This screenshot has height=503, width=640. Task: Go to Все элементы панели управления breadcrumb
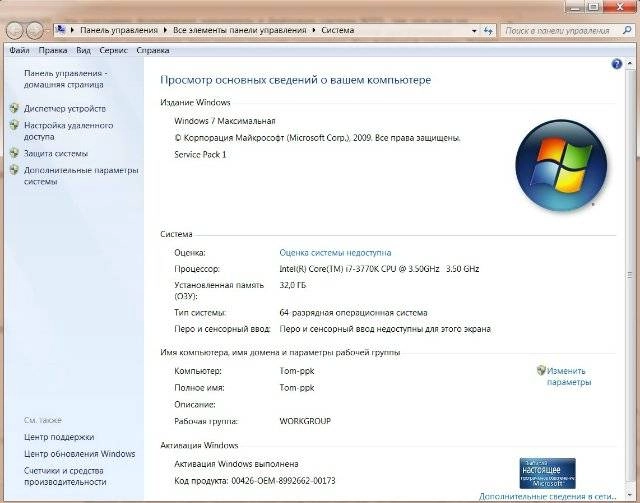pyautogui.click(x=240, y=30)
